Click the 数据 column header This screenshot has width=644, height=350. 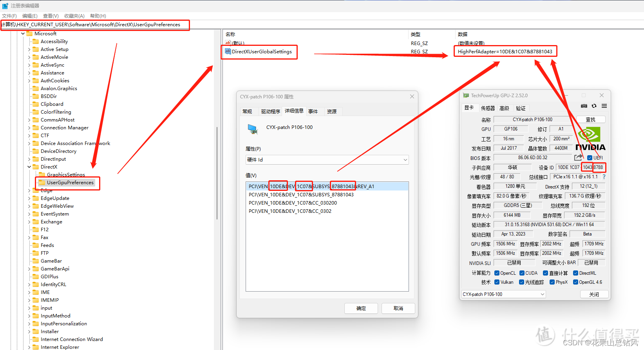(463, 34)
